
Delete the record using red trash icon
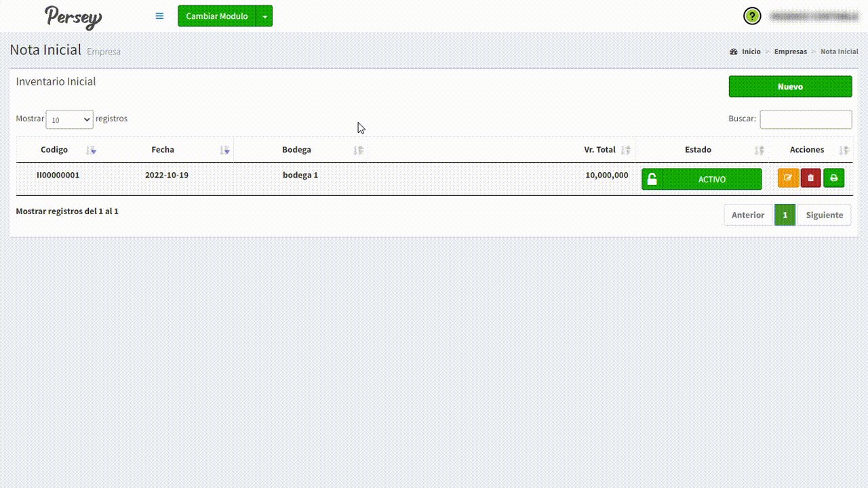pyautogui.click(x=811, y=178)
